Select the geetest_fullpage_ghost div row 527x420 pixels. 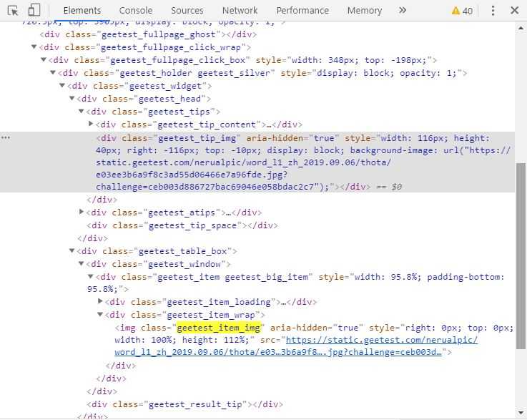(148, 34)
